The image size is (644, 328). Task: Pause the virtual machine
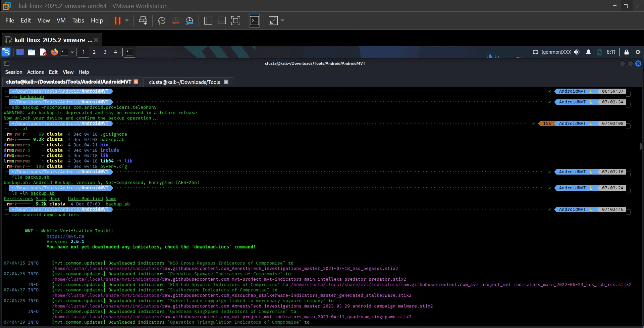click(117, 21)
